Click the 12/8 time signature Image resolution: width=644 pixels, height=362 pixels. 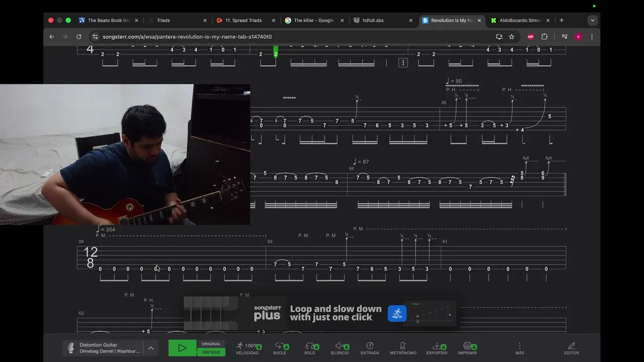click(x=91, y=257)
